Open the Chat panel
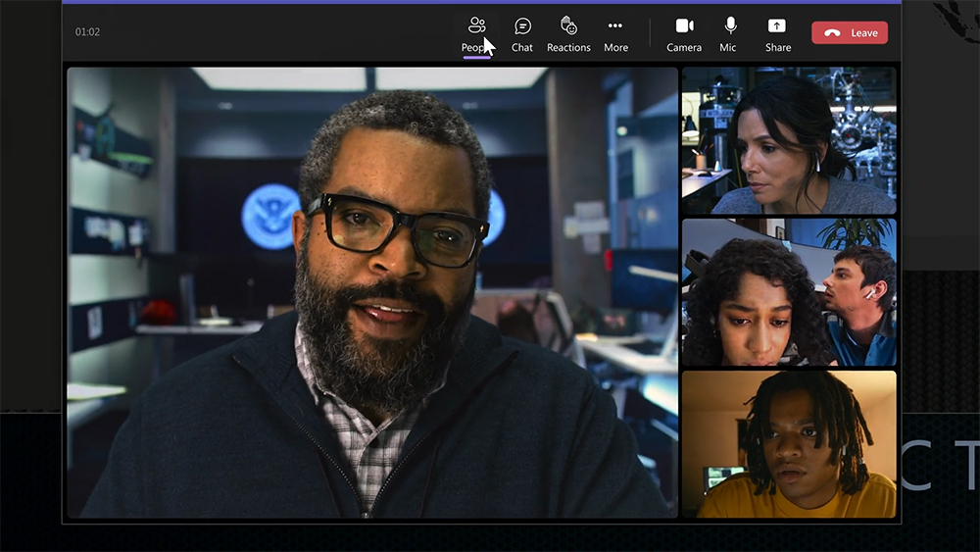 [522, 34]
